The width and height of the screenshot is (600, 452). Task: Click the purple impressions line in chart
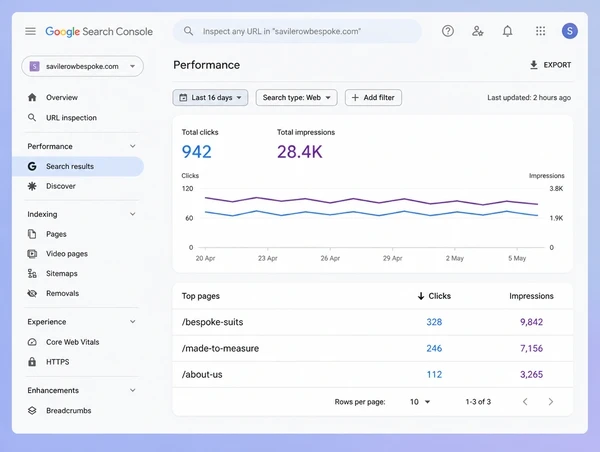(x=371, y=200)
